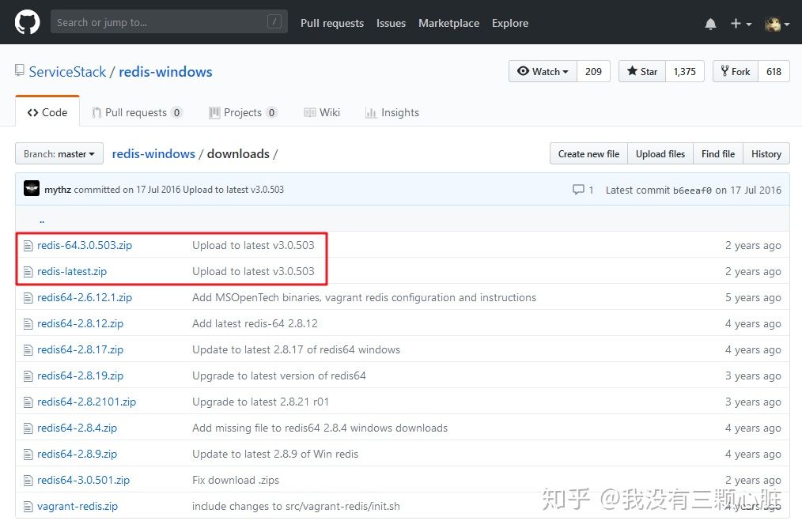Open the Wiki tab
The width and height of the screenshot is (802, 532).
[x=322, y=112]
